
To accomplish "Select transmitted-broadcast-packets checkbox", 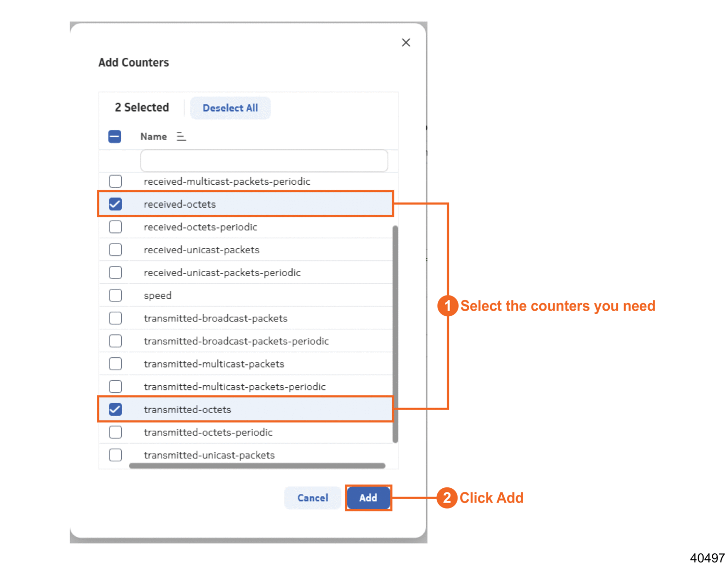I will (x=116, y=318).
